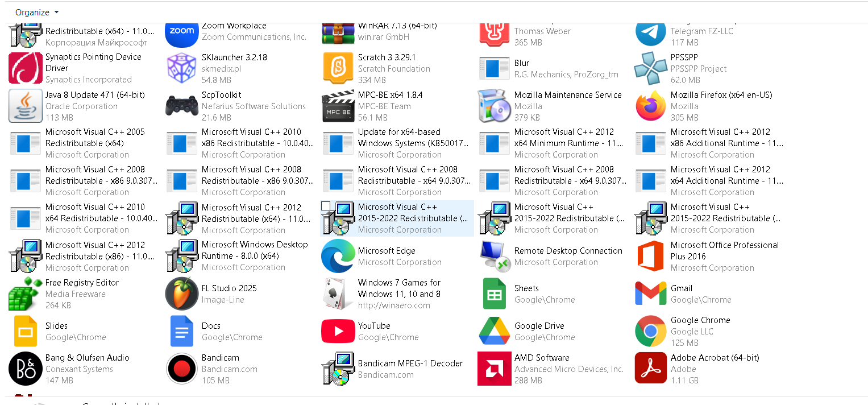Click the Microsoft Office Professional Plus 2016 icon

point(651,256)
